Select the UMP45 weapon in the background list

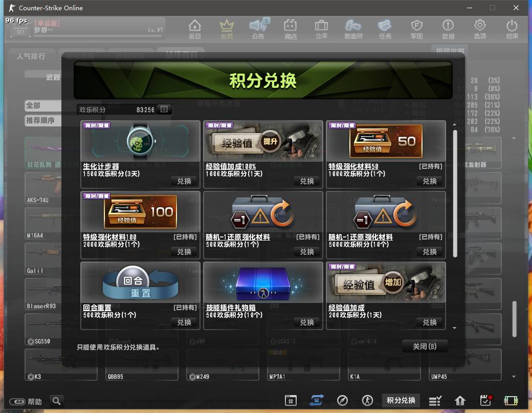(x=465, y=365)
